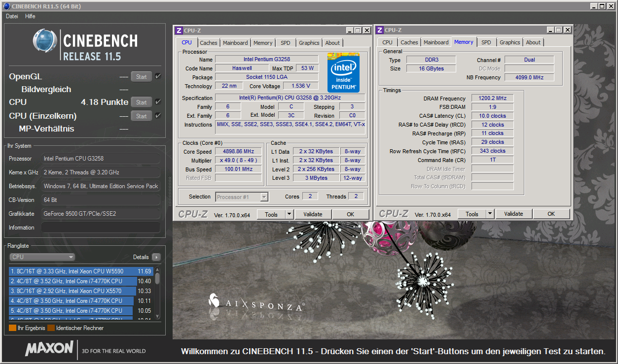This screenshot has width=618, height=364.
Task: Click the AIXSPONZA bird logo
Action: pos(214,301)
